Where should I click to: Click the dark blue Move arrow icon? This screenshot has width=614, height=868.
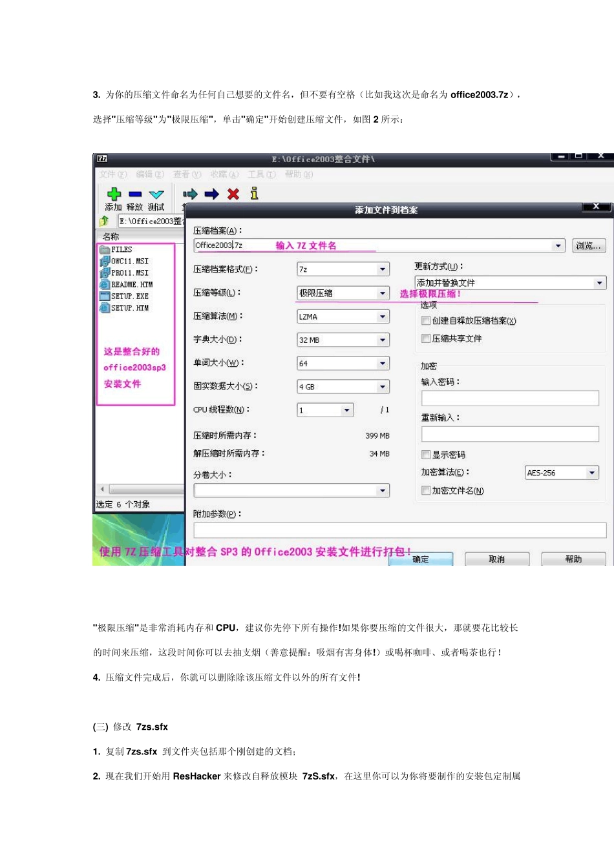(211, 194)
